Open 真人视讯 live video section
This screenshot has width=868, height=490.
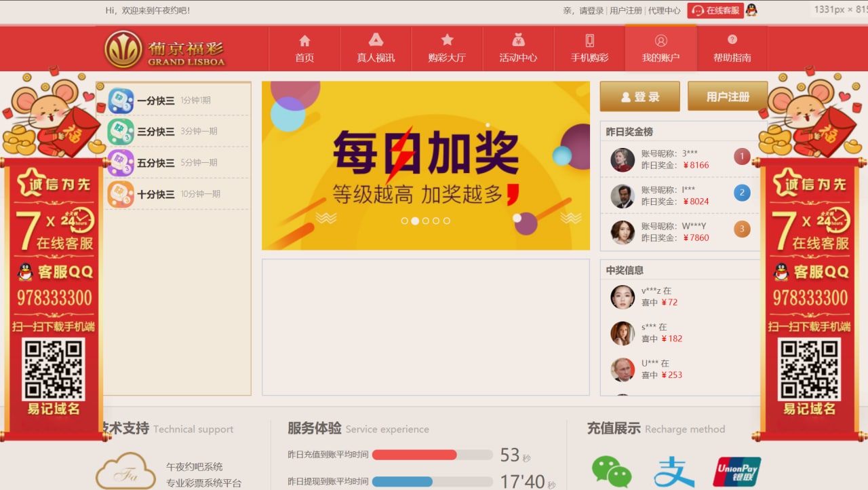[x=376, y=40]
